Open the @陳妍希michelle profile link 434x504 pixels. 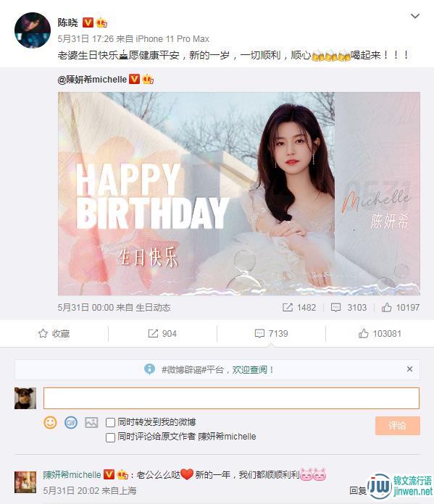92,80
